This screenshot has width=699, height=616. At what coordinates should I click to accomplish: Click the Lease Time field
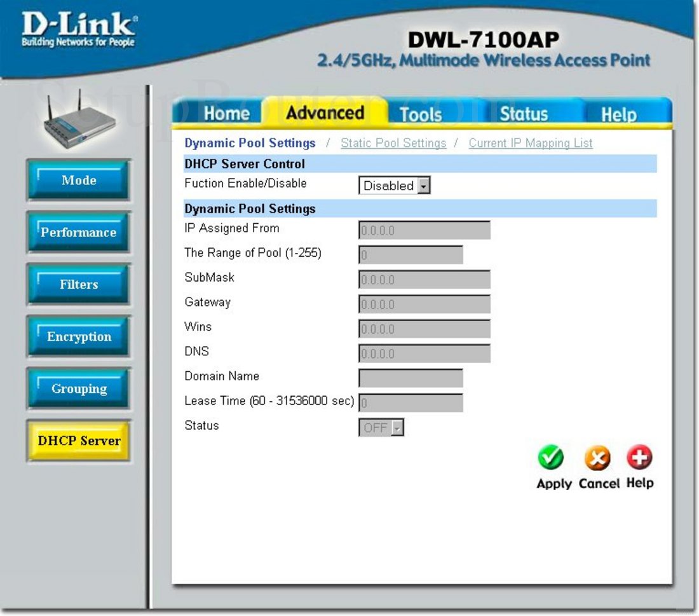411,403
